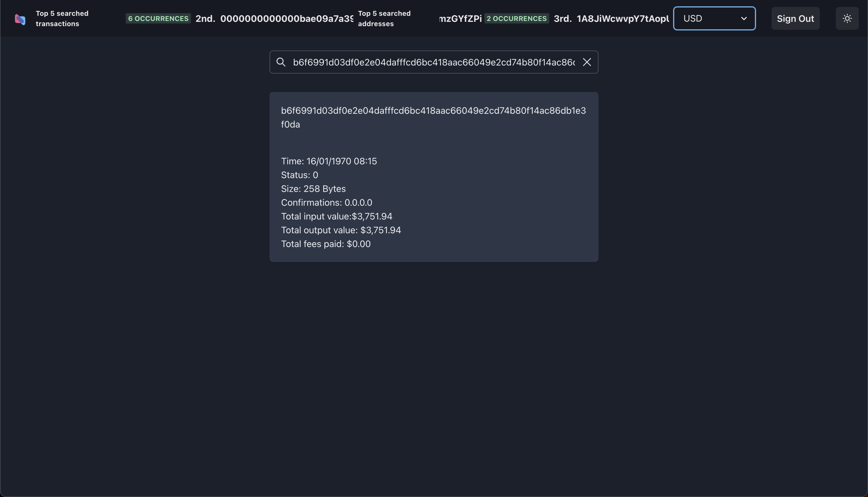This screenshot has width=868, height=497.
Task: Click the Time 16/01/1970 line
Action: (328, 161)
